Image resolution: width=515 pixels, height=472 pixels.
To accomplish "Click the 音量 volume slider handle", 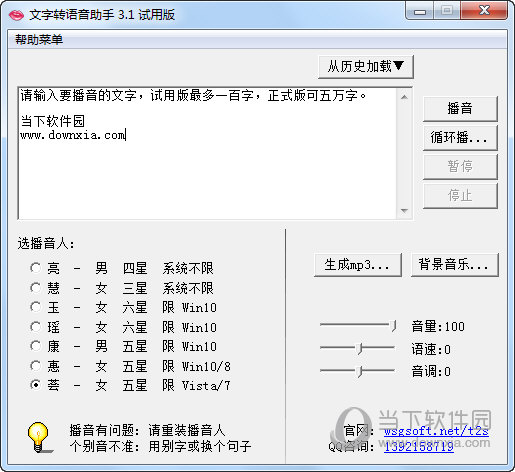I will tap(393, 326).
